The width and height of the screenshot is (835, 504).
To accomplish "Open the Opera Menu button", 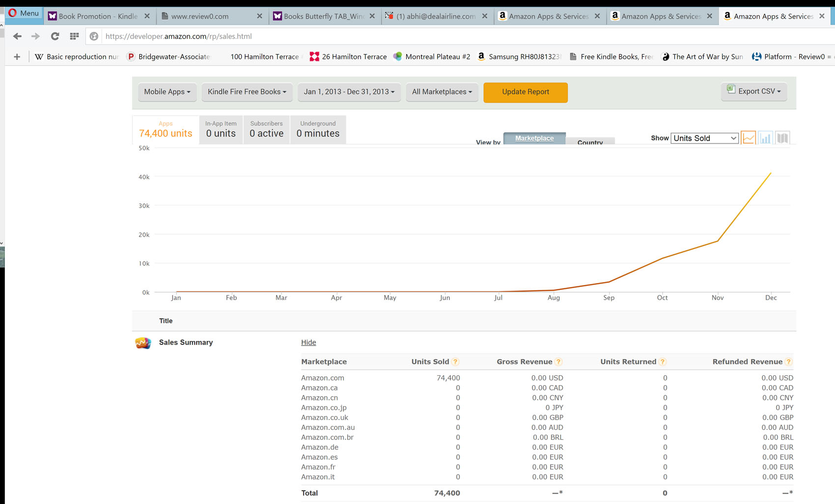I will 23,13.
